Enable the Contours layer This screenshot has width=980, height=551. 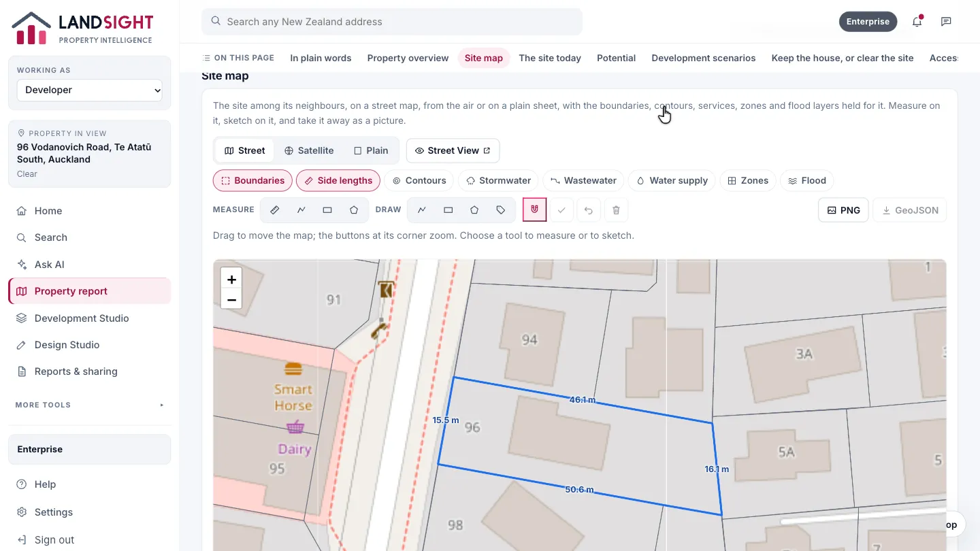pos(419,180)
